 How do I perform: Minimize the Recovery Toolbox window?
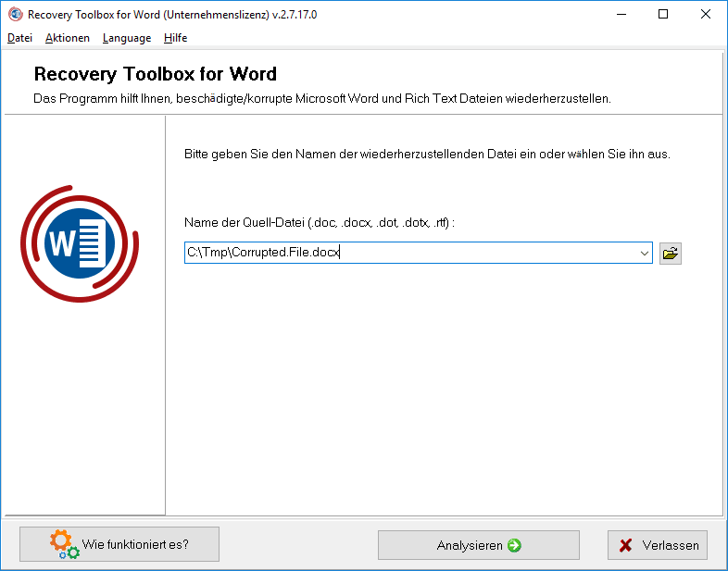tap(621, 15)
